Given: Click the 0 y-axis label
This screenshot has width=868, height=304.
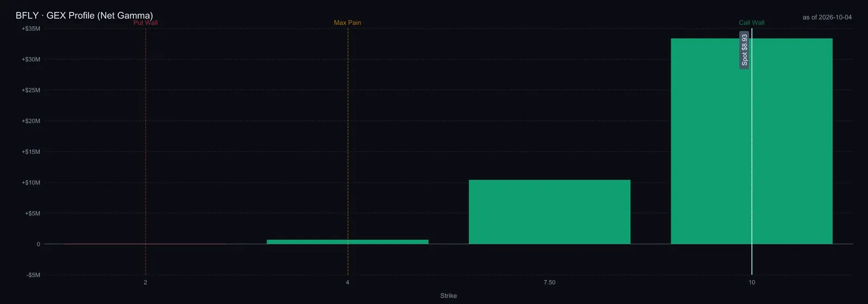Looking at the screenshot, I should point(39,244).
